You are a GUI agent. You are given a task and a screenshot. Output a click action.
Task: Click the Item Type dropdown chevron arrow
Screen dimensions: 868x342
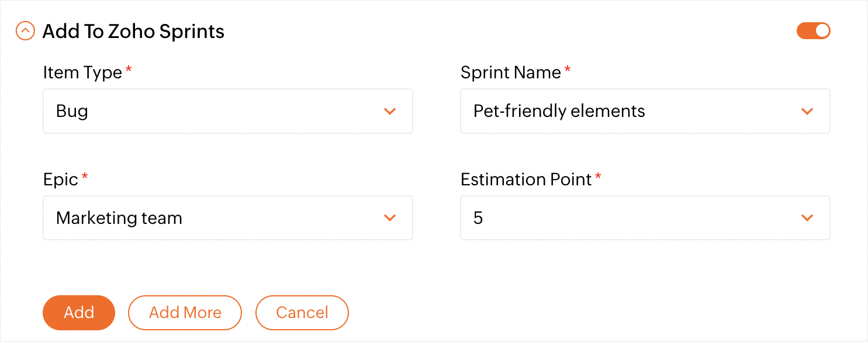tap(390, 111)
